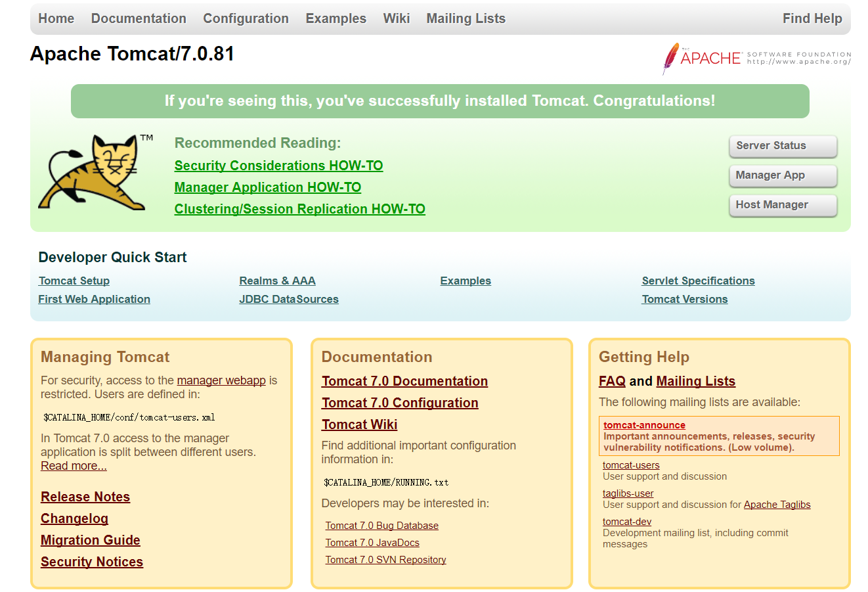Click the Apache Software Foundation logo
This screenshot has height=592, width=868.
pos(756,58)
